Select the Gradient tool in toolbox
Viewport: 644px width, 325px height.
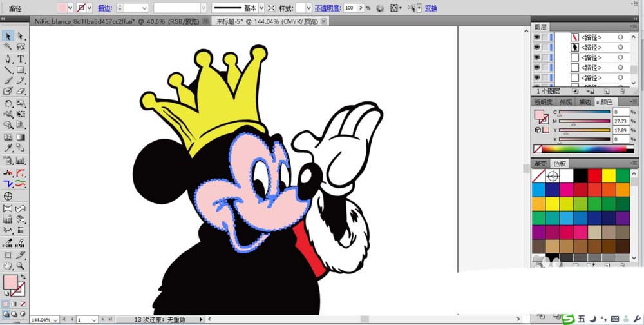point(21,137)
